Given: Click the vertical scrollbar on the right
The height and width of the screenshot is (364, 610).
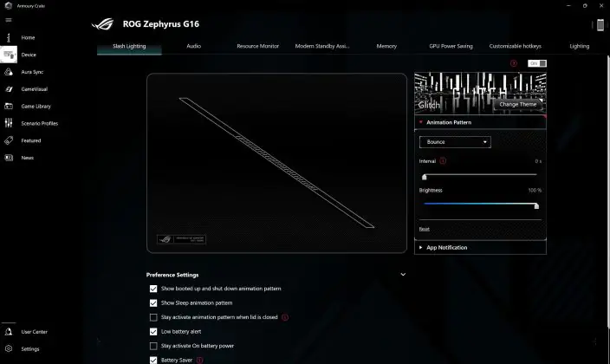Looking at the screenshot, I should point(608,191).
